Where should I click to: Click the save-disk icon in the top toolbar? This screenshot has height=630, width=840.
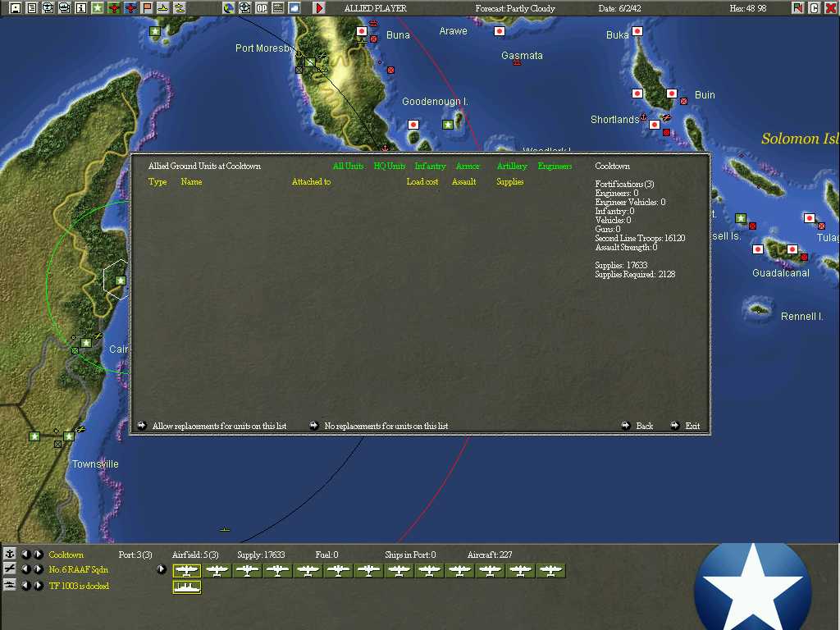coord(16,8)
